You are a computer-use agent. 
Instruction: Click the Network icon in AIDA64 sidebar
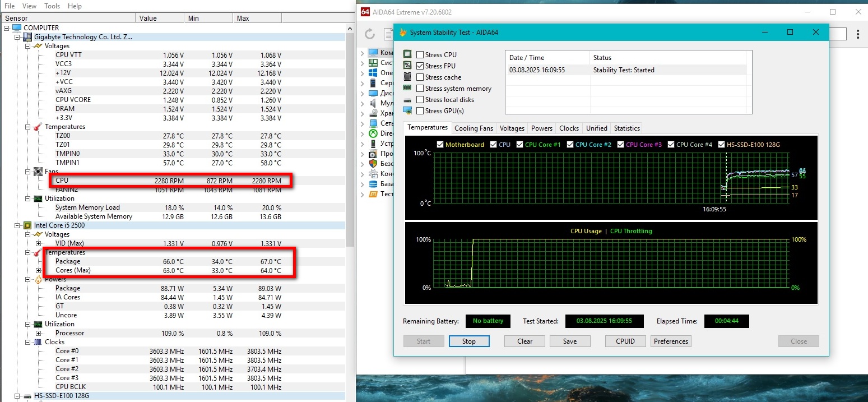(x=373, y=123)
